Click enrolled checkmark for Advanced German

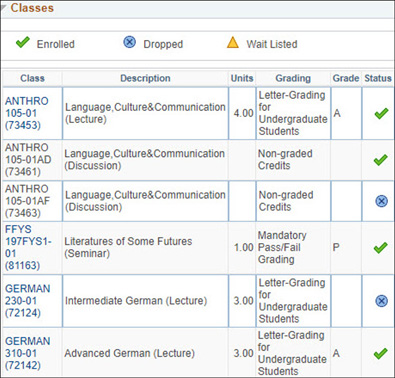[x=380, y=354]
